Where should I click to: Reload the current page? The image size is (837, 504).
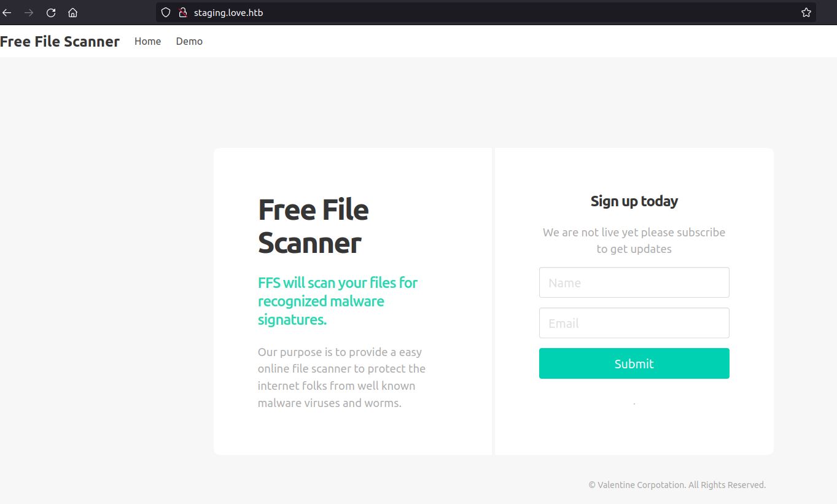click(x=51, y=12)
